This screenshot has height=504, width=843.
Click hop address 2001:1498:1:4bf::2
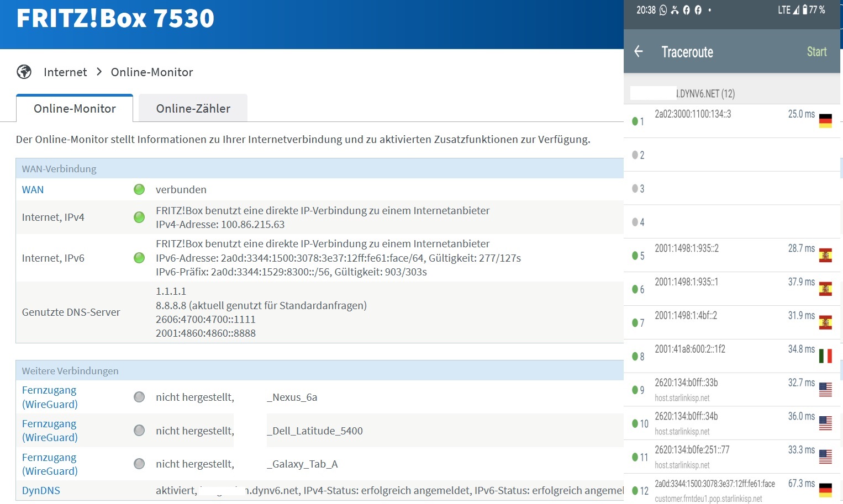click(x=686, y=316)
